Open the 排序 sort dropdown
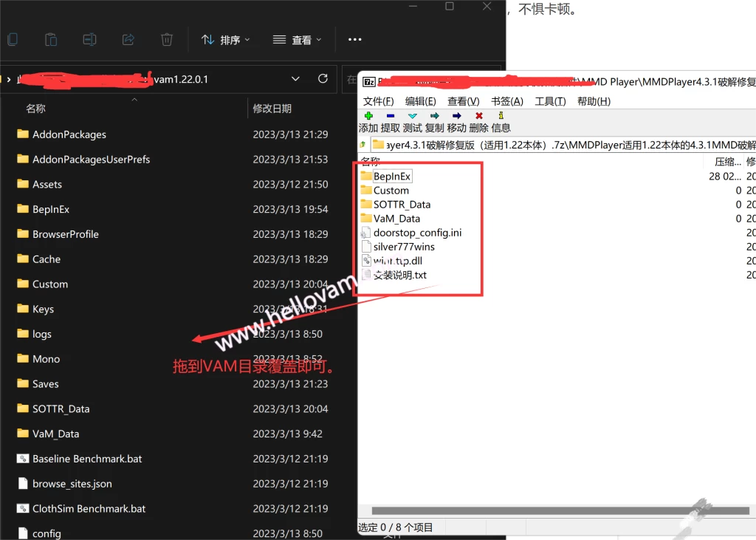The width and height of the screenshot is (756, 540). 227,40
